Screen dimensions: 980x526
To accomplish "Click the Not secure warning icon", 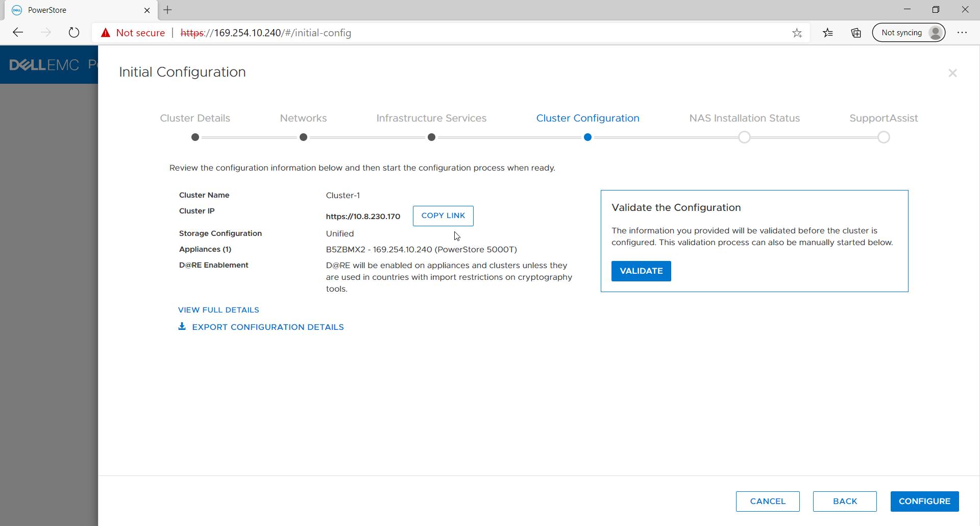I will [105, 32].
